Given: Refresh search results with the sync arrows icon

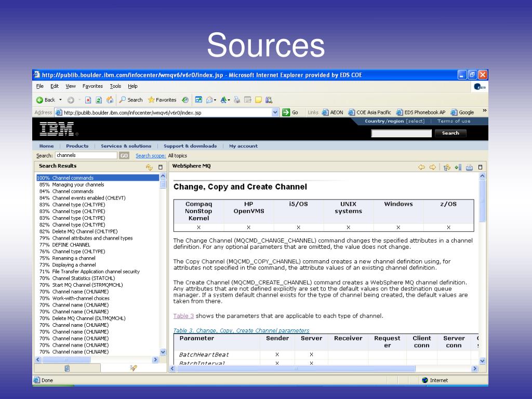Looking at the screenshot, I should coord(149,167).
